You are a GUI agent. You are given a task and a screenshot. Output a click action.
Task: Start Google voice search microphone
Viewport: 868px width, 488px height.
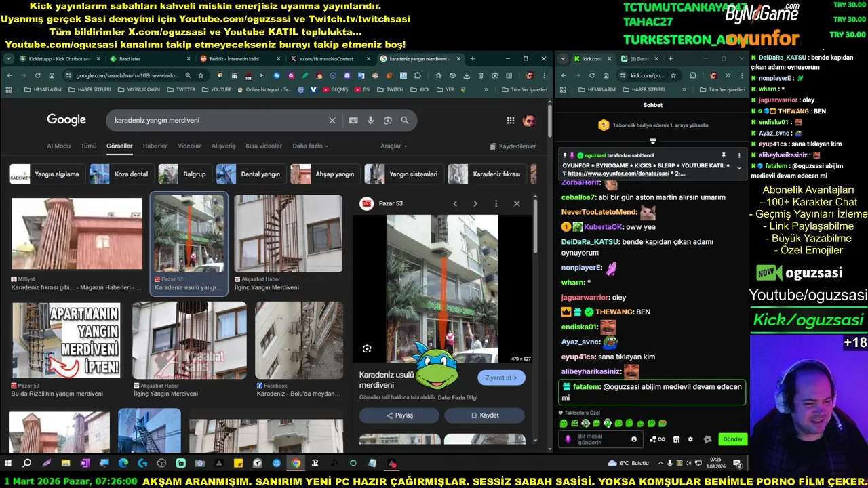click(x=370, y=121)
